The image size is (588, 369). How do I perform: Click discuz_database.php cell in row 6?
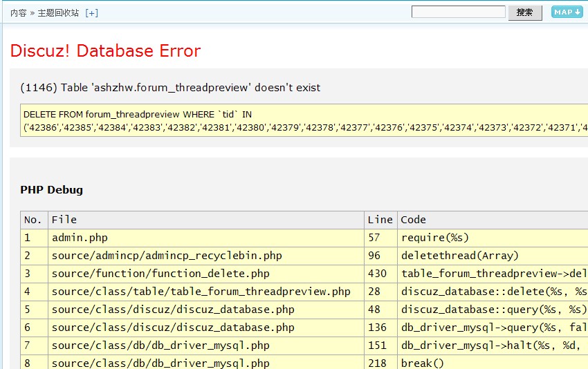point(206,328)
